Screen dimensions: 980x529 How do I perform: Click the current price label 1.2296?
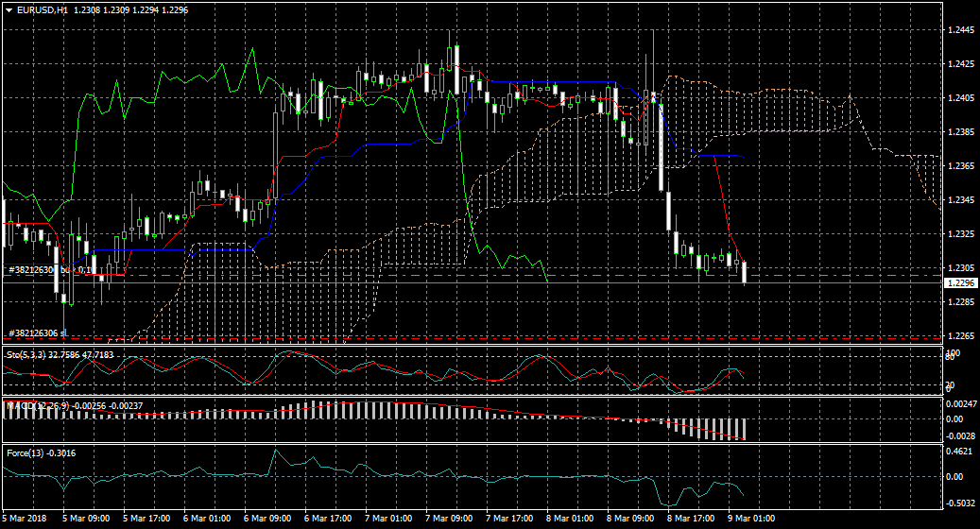pyautogui.click(x=960, y=282)
